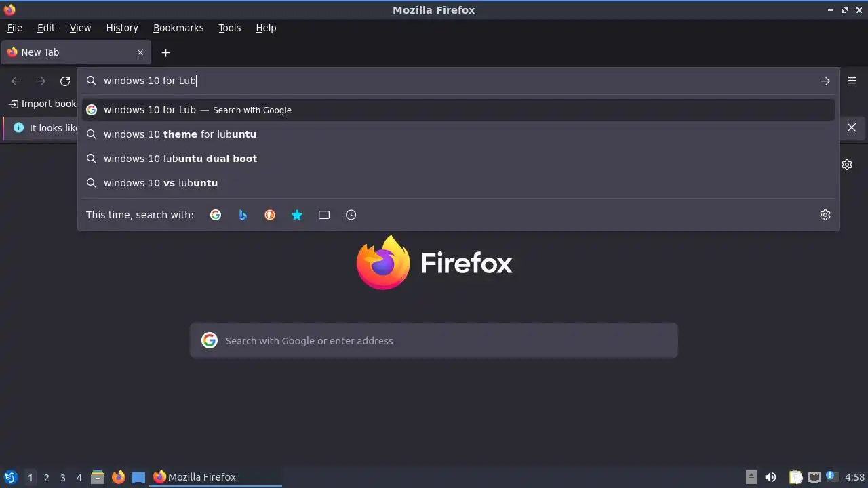Choose suggestion "windows 10 lubuntu dual boot"

click(x=458, y=159)
